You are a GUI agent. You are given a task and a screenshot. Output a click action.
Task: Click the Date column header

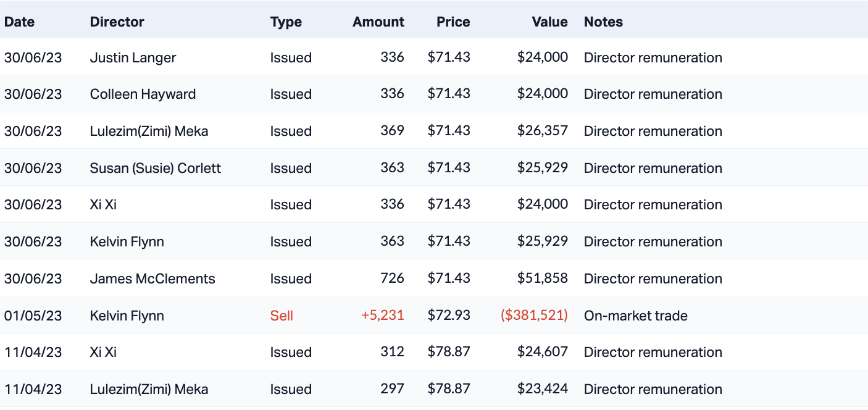[x=19, y=22]
